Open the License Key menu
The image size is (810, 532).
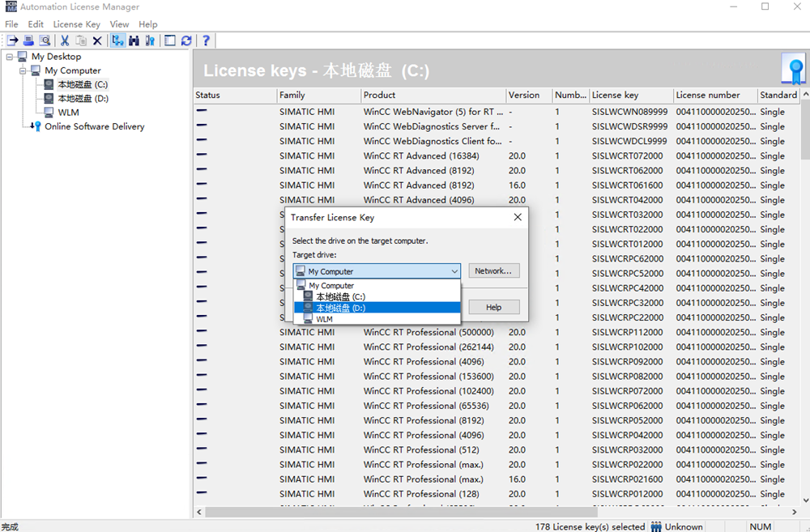(x=77, y=24)
